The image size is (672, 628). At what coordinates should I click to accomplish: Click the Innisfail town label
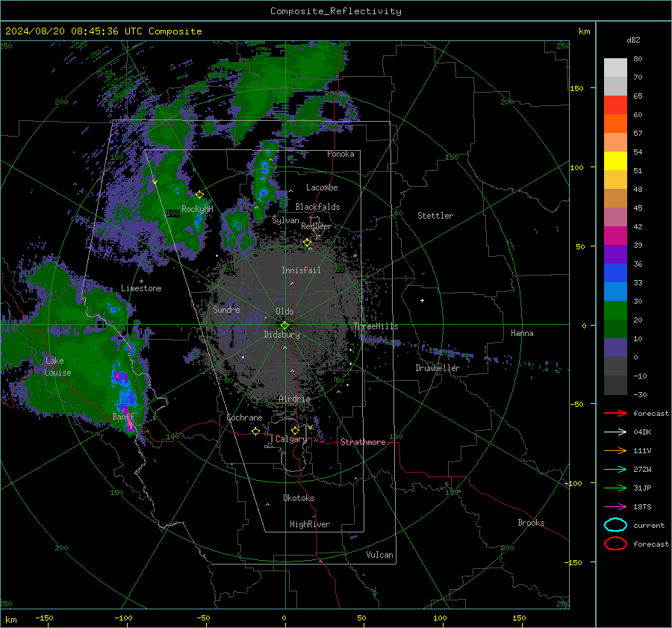pyautogui.click(x=301, y=270)
